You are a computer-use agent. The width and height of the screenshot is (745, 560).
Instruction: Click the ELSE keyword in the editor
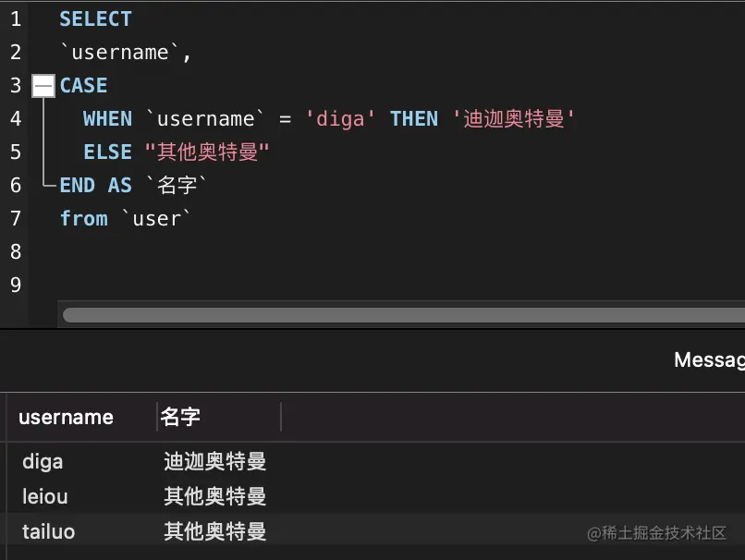(107, 152)
